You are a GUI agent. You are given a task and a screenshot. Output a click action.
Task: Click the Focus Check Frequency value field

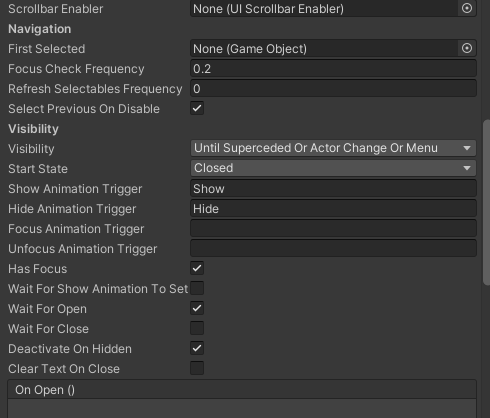click(x=333, y=68)
